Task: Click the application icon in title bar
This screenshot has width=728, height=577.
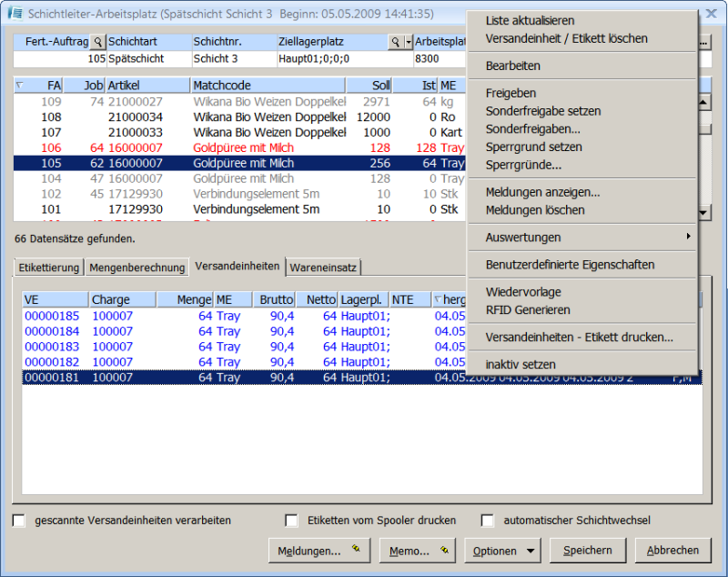Action: pos(15,14)
